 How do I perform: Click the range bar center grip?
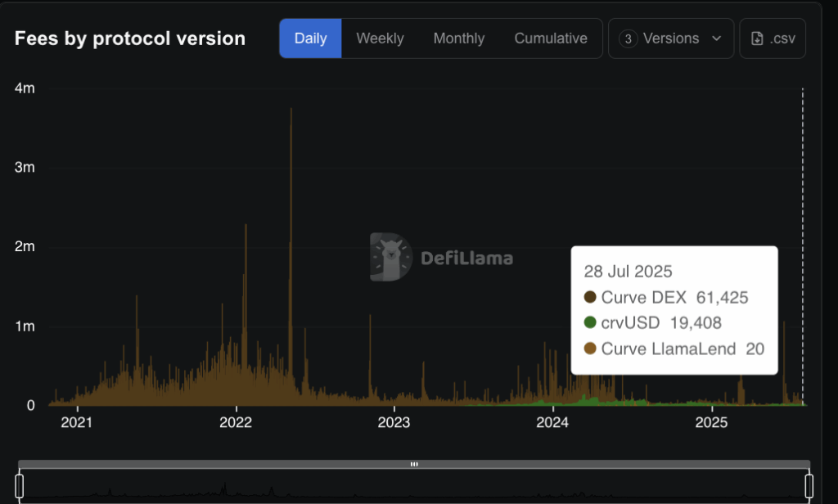coord(414,464)
